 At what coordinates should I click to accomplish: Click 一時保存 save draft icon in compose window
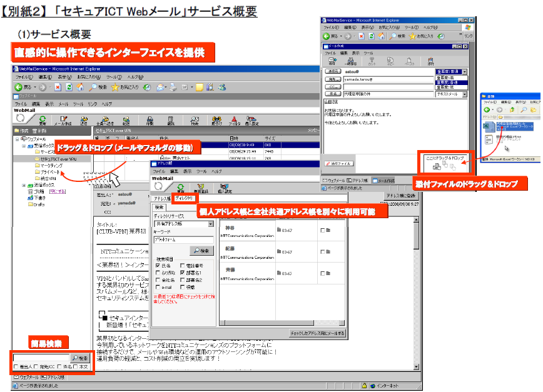pyautogui.click(x=350, y=61)
